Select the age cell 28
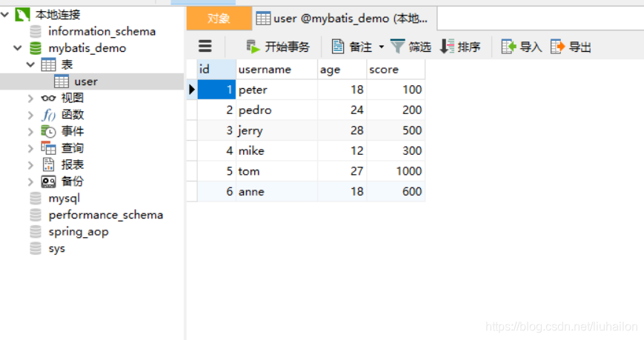 pyautogui.click(x=342, y=130)
